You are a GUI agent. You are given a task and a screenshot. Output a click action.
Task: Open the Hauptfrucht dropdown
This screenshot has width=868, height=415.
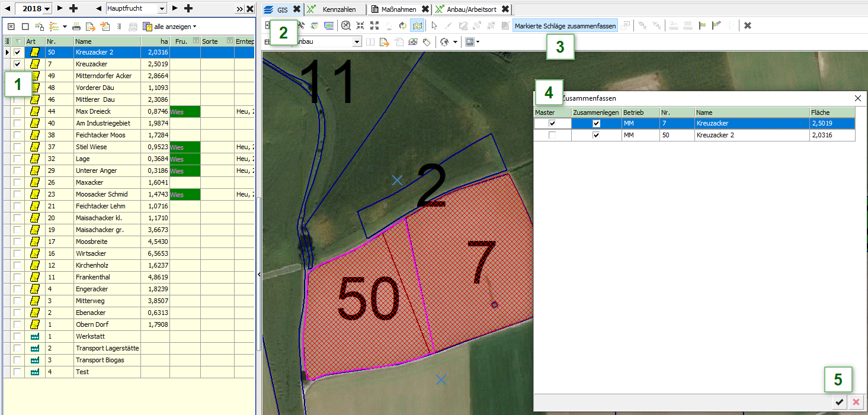pyautogui.click(x=161, y=8)
